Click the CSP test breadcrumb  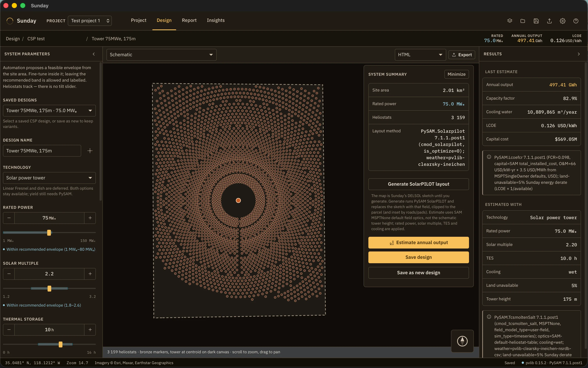(36, 39)
